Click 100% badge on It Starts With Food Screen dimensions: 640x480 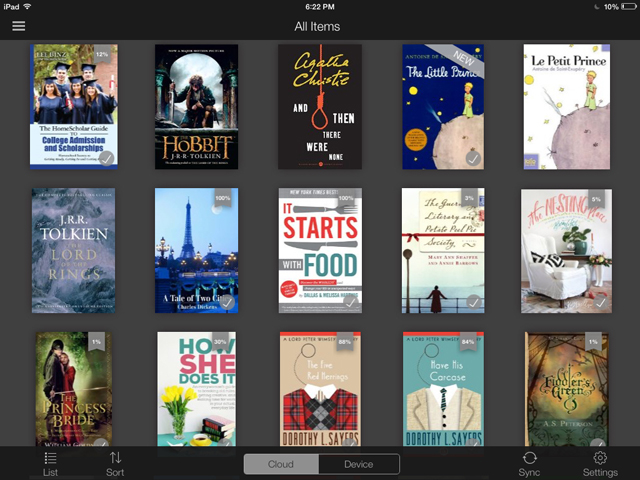coord(346,198)
